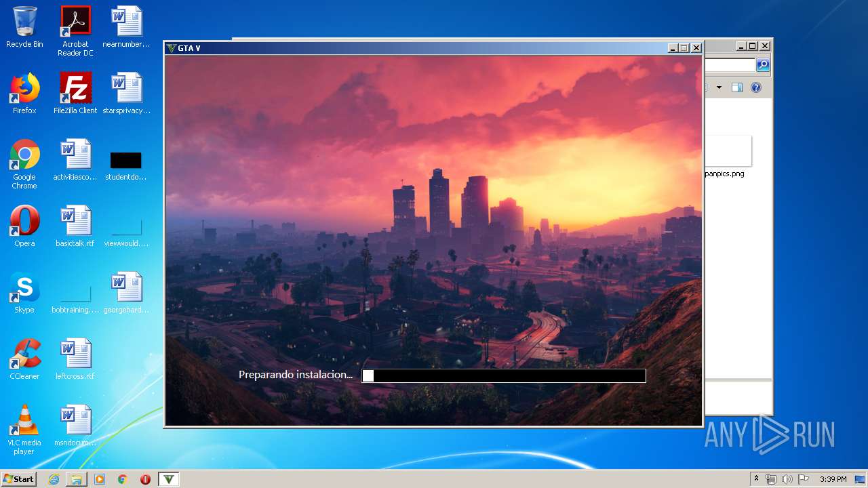Open the views dropdown arrow in Explorer
868x488 pixels.
pyautogui.click(x=719, y=87)
